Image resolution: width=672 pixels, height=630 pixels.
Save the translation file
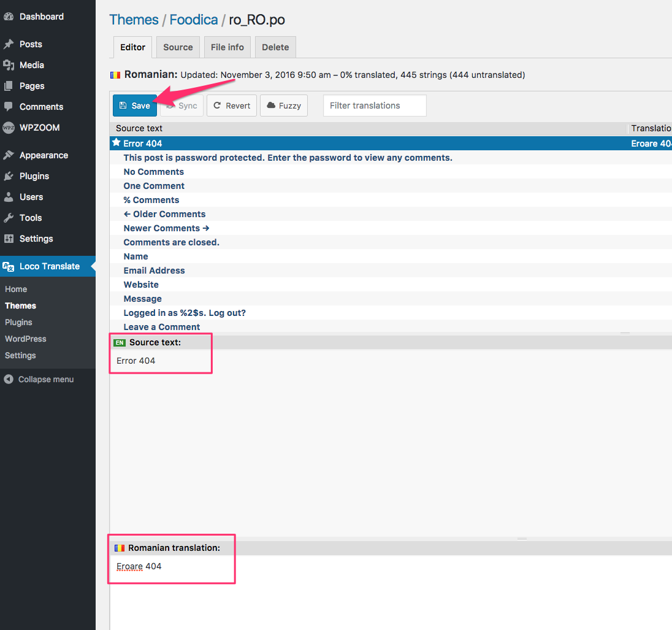(x=134, y=106)
